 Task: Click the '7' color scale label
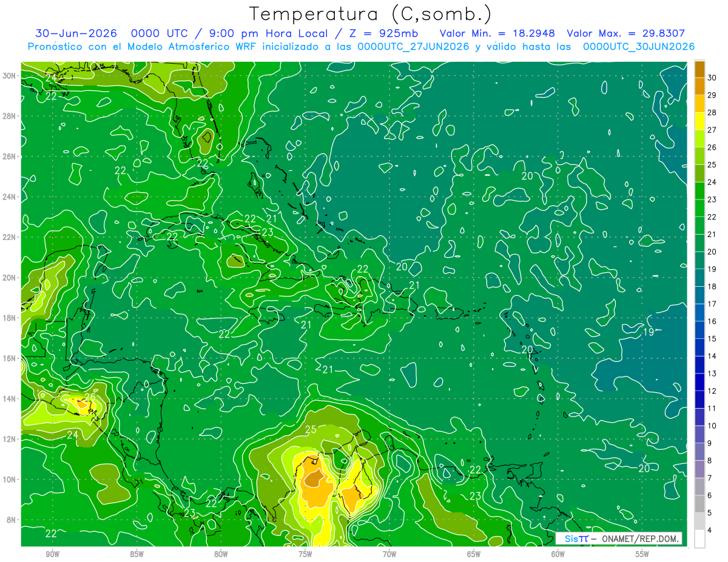click(711, 478)
